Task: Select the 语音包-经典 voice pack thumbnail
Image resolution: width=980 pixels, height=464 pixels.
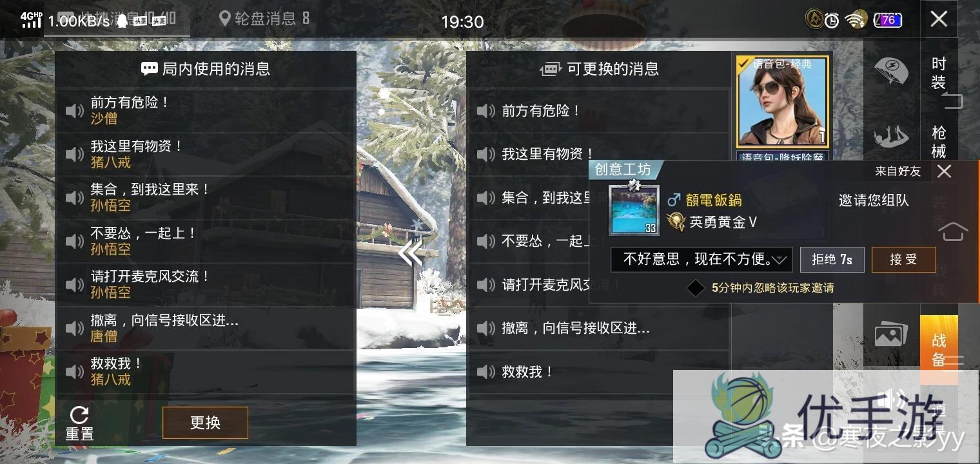Action: (782, 102)
